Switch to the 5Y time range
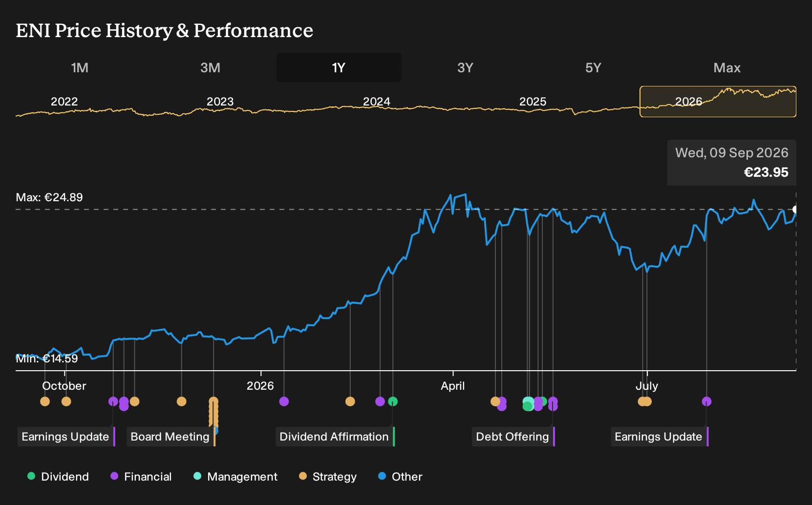 (593, 67)
